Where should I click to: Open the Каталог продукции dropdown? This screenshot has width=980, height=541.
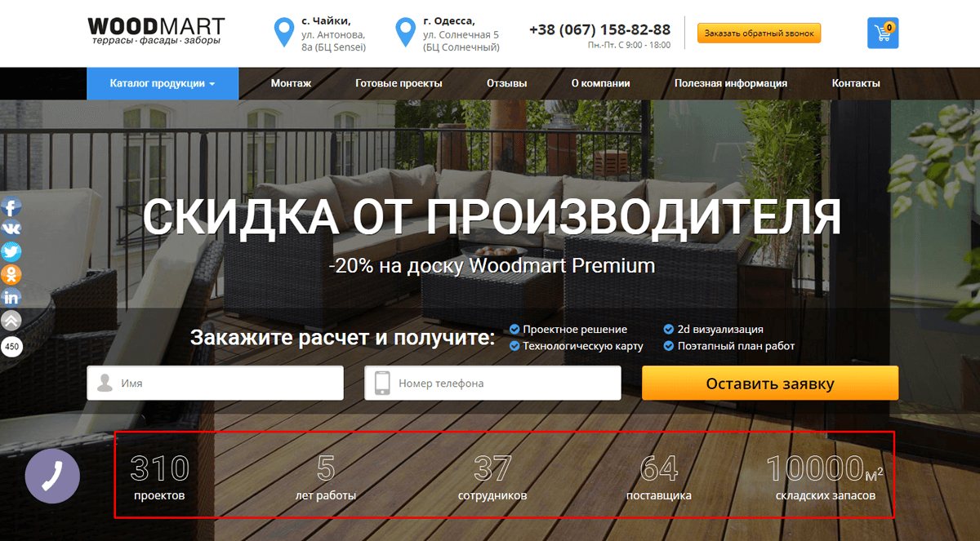point(163,83)
